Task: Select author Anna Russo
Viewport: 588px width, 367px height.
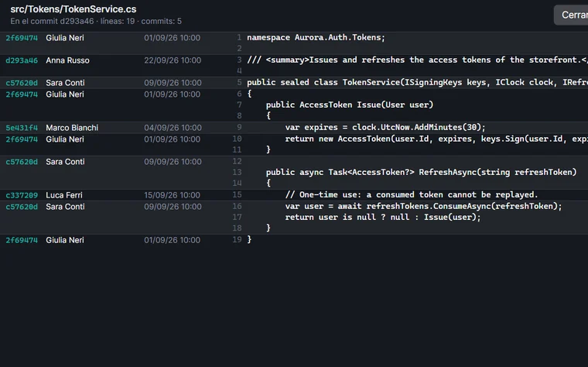Action: tap(67, 60)
